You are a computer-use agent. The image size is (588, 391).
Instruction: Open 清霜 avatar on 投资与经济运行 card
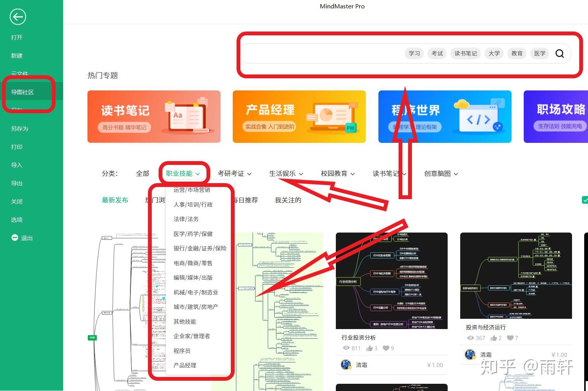point(470,355)
